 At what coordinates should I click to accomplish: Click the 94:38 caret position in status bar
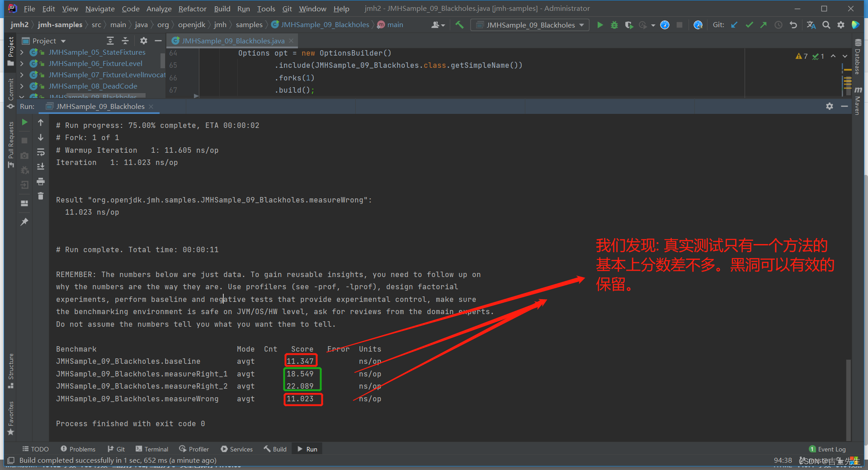(783, 460)
